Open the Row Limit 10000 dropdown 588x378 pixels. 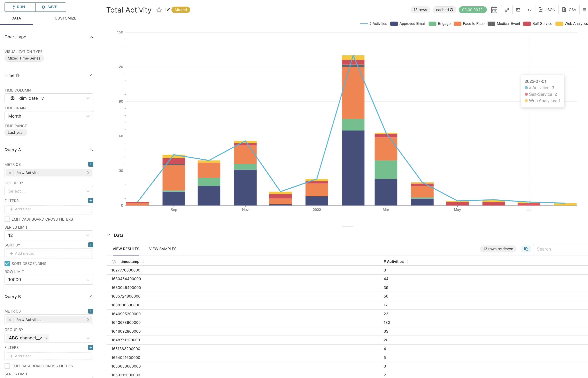(x=49, y=279)
